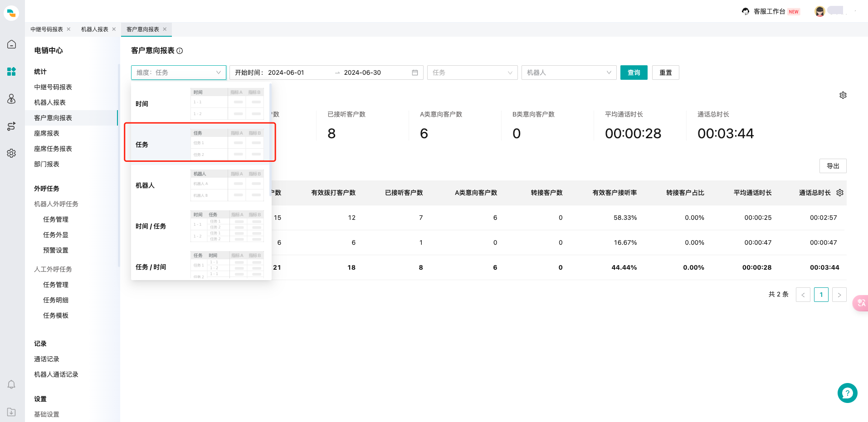Open summary cards settings gear
This screenshot has height=422, width=868.
(x=843, y=95)
